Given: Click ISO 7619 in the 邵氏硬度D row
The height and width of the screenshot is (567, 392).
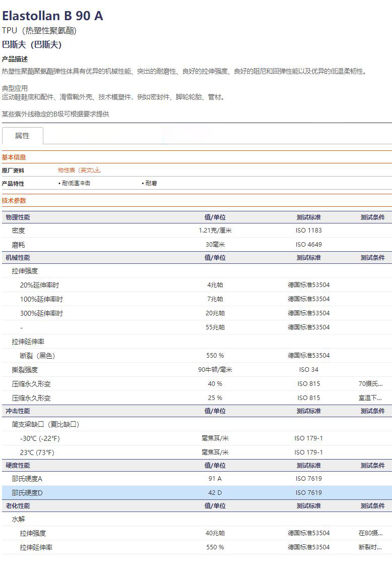Looking at the screenshot, I should [x=308, y=492].
